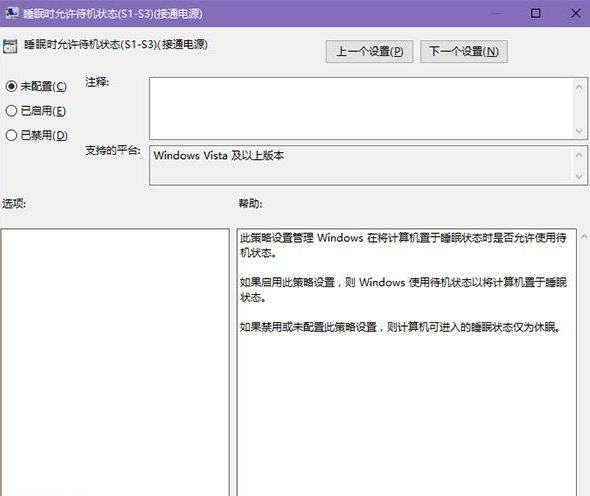
Task: Click inside the empty 选项 options panel
Action: (115, 362)
